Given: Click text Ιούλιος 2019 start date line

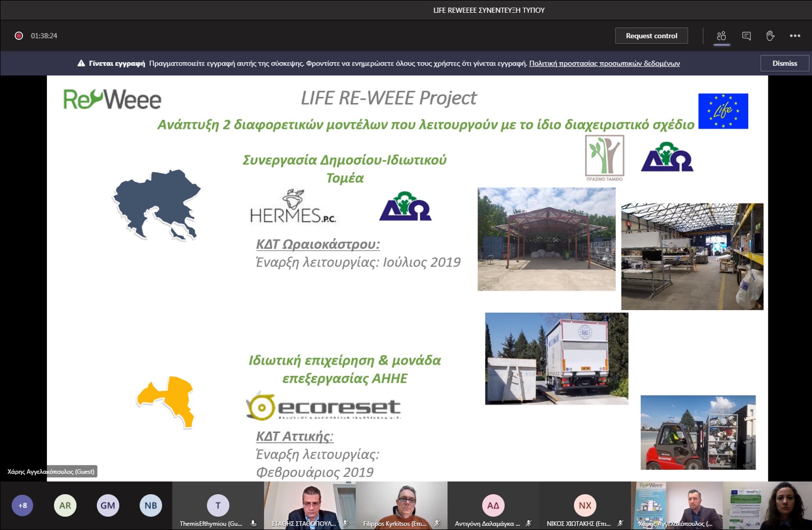Looking at the screenshot, I should (x=358, y=262).
